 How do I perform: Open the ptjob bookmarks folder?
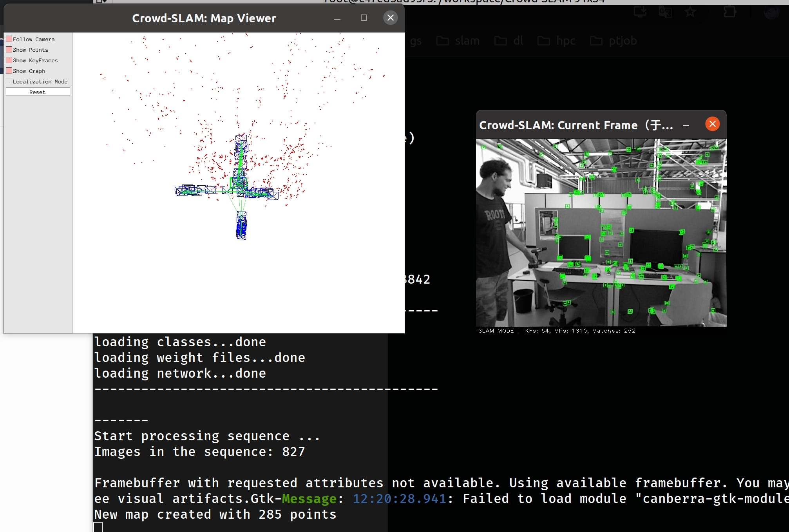point(613,41)
